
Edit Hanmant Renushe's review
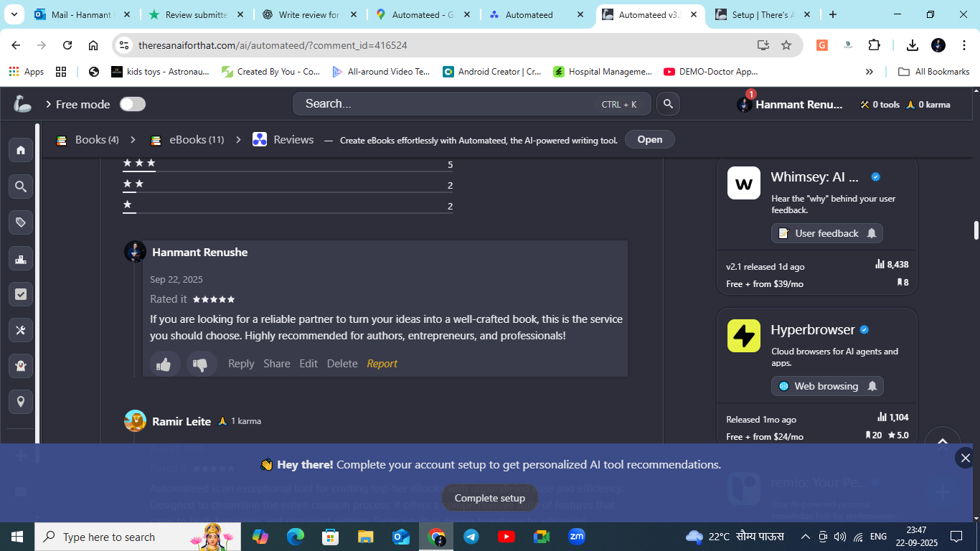pos(308,364)
